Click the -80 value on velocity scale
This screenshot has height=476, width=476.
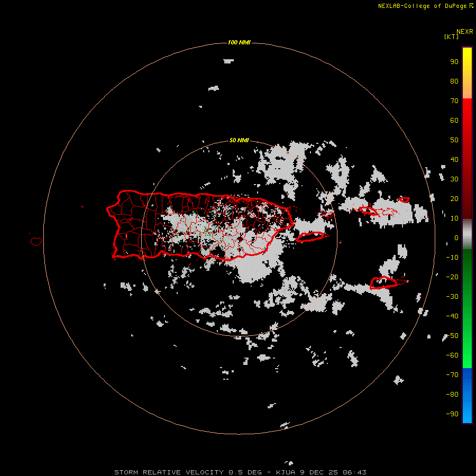(x=452, y=395)
